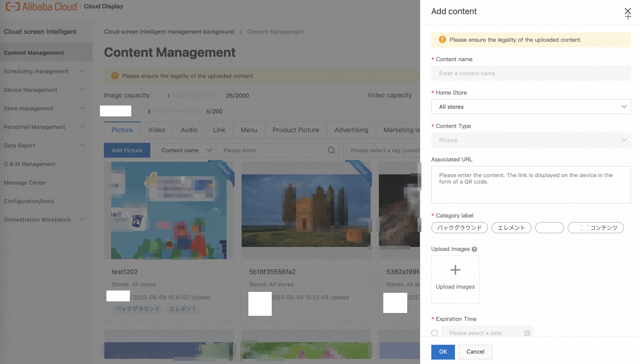Click the warning icon in the Add content notice

pos(442,39)
